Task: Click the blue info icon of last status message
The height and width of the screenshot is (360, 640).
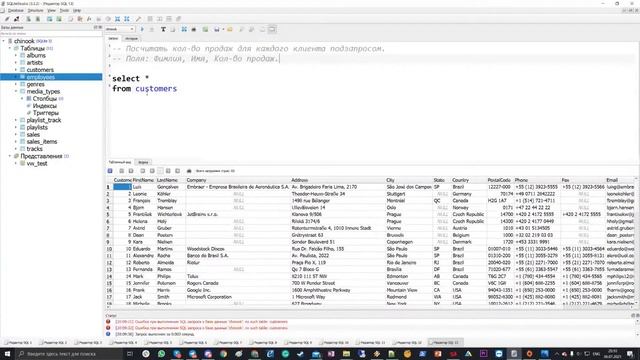Action: tap(108, 334)
